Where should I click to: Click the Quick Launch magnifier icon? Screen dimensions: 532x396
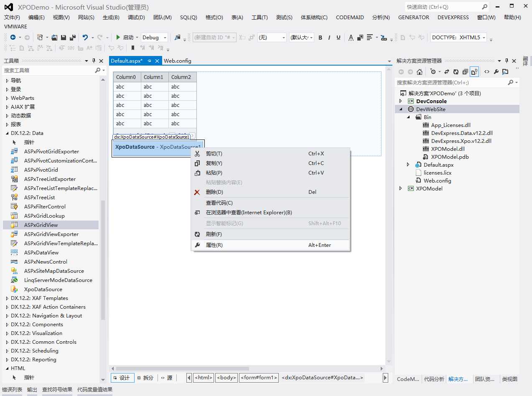pos(484,7)
